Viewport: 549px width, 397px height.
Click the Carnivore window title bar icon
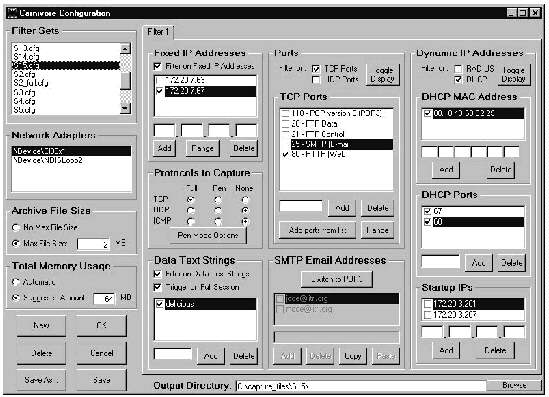(13, 13)
